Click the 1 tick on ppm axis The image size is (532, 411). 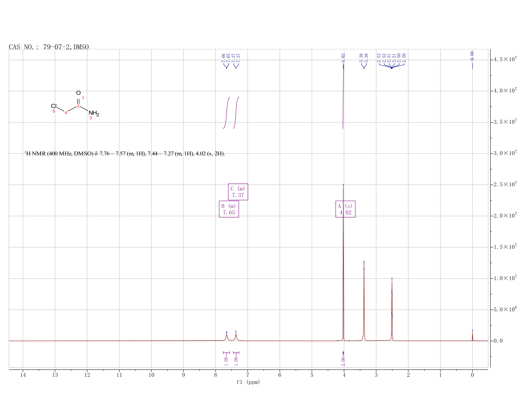[440, 375]
